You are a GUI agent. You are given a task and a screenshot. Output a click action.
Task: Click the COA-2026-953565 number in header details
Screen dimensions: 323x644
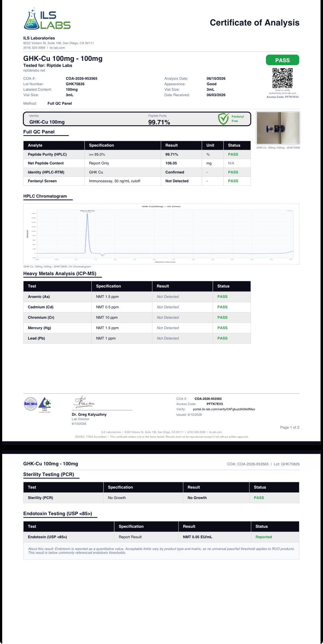pos(81,78)
